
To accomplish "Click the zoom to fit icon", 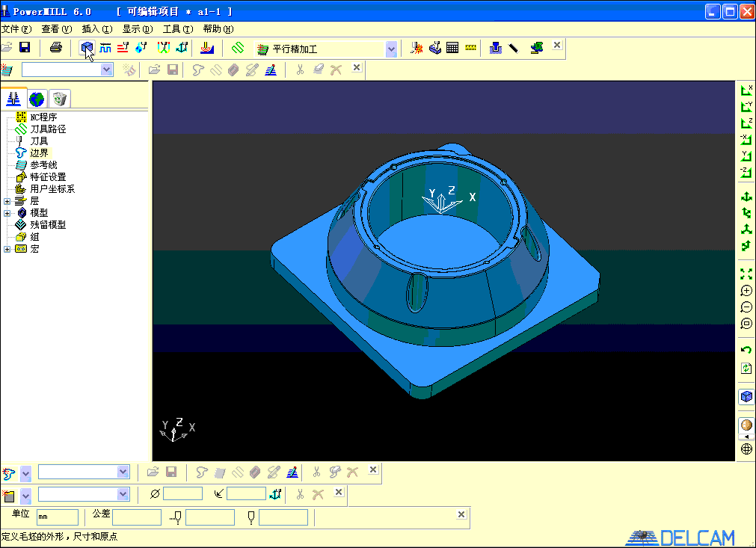I will point(746,274).
